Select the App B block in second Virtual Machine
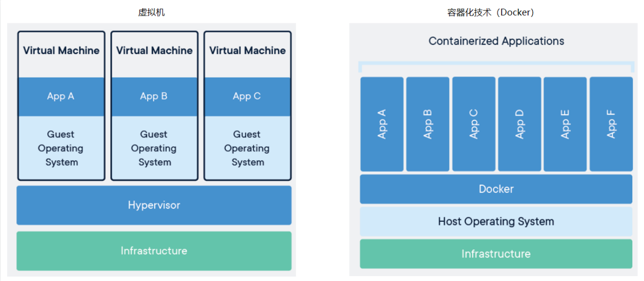This screenshot has width=644, height=281. [x=154, y=97]
